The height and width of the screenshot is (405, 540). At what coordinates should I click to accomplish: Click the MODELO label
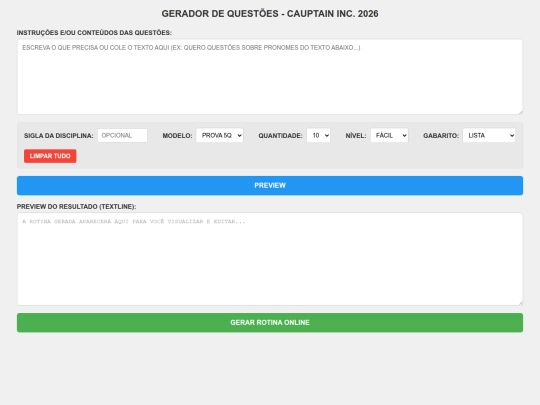(177, 136)
